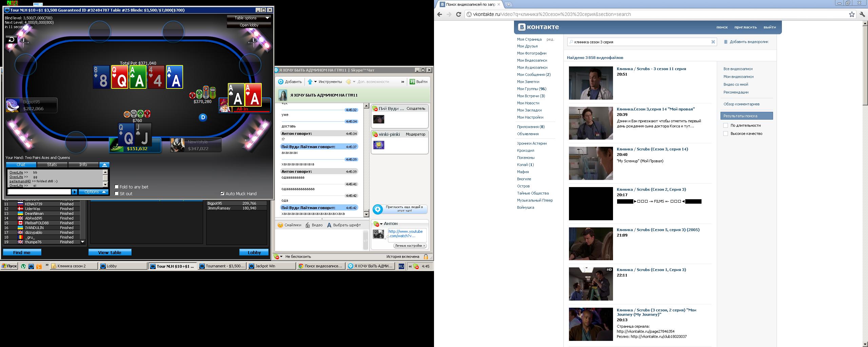Click the dealer D button chip
The height and width of the screenshot is (347, 868).
203,117
